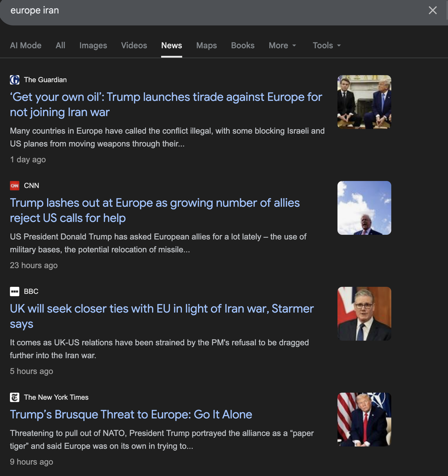Click 'The New York Times' source name
This screenshot has height=476, width=448.
pos(56,397)
